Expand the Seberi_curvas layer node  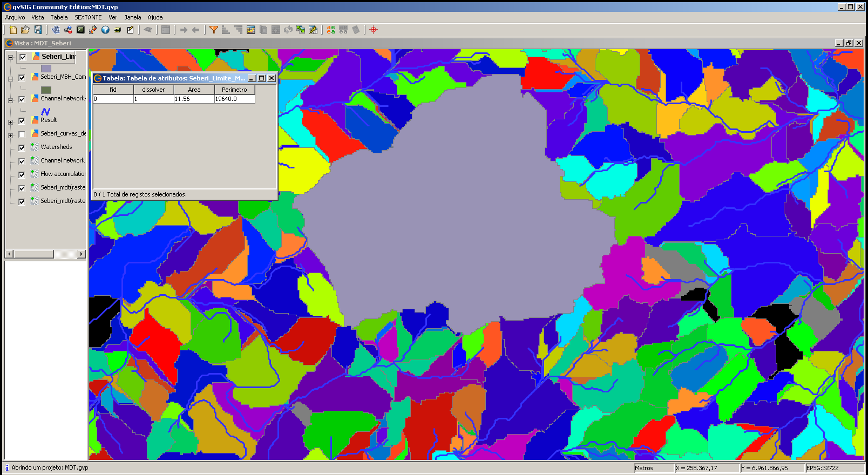click(x=10, y=135)
